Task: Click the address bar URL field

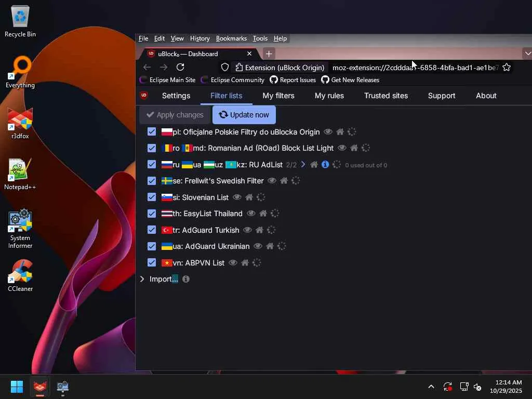Action: point(415,68)
